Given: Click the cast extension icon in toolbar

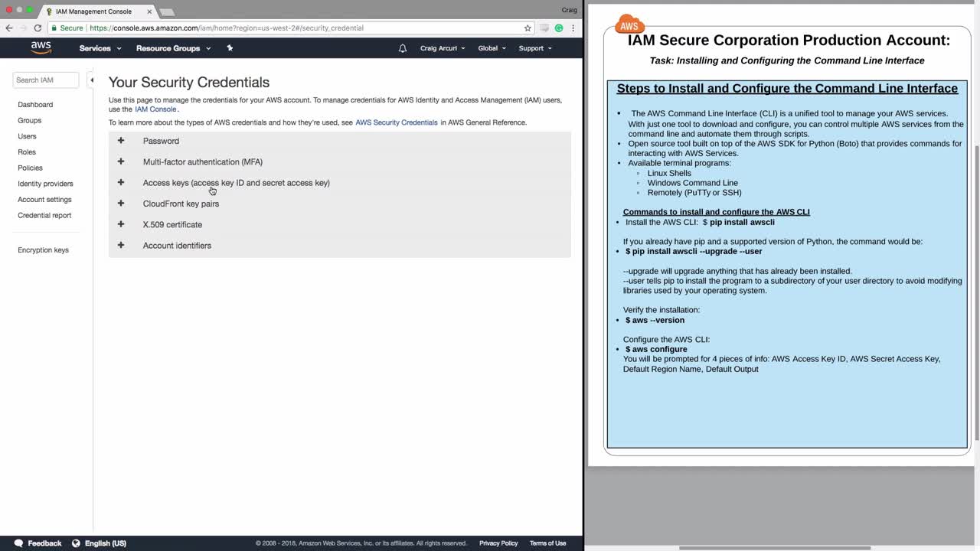Looking at the screenshot, I should coord(544,28).
